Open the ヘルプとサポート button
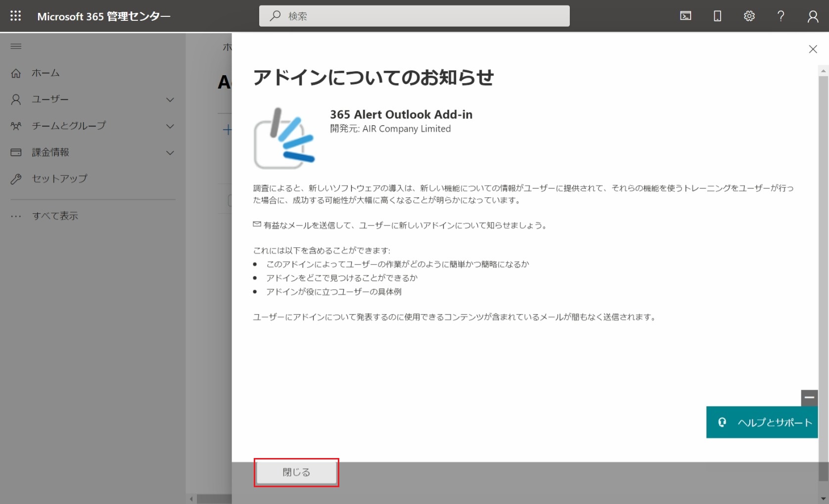Viewport: 829px width, 504px height. coord(762,422)
